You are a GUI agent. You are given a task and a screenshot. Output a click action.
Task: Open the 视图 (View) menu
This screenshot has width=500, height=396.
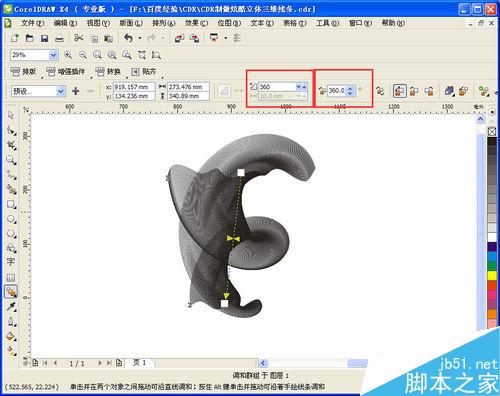coord(98,23)
